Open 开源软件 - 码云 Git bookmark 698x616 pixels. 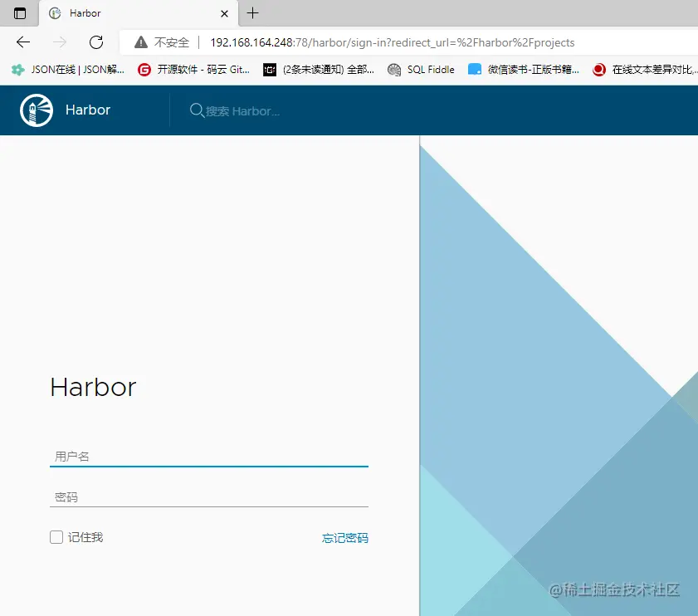click(193, 70)
